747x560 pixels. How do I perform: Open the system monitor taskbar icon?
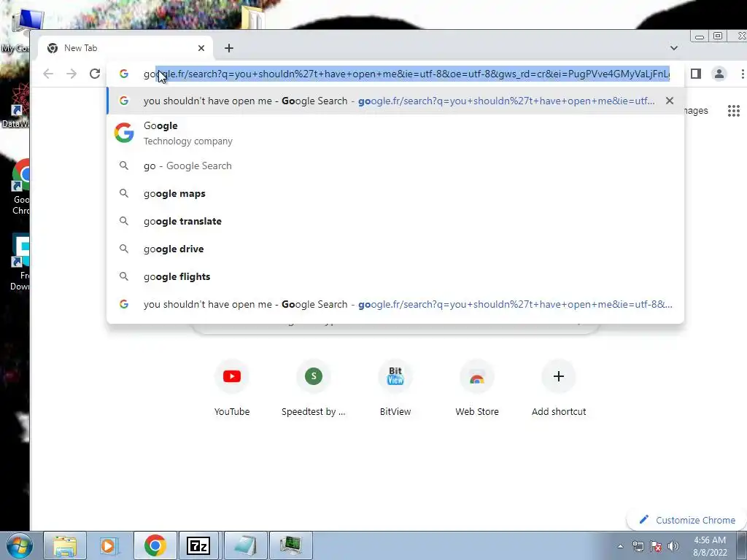pos(291,545)
